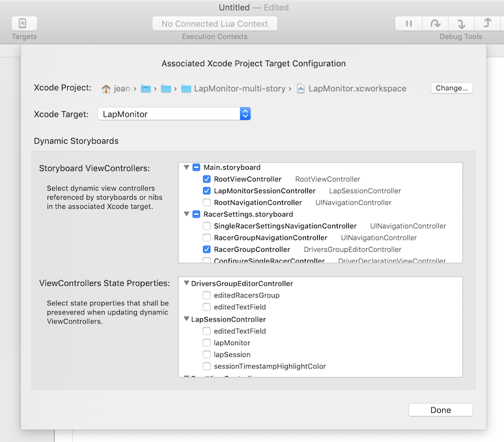Click the debug pause button
This screenshot has height=442, width=504.
[x=408, y=23]
